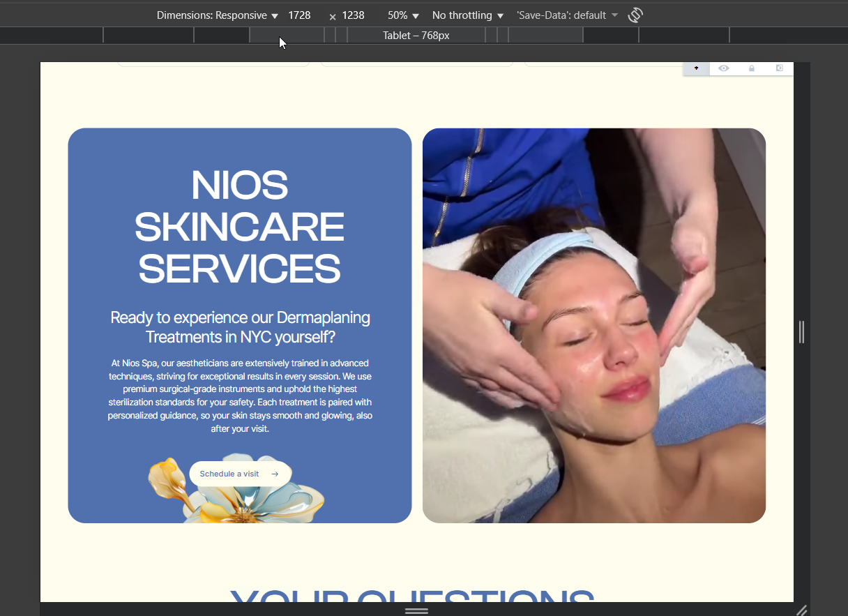Viewport: 848px width, 616px height.
Task: Click the NIOS SKINCARE SERVICES heading
Action: [x=239, y=227]
